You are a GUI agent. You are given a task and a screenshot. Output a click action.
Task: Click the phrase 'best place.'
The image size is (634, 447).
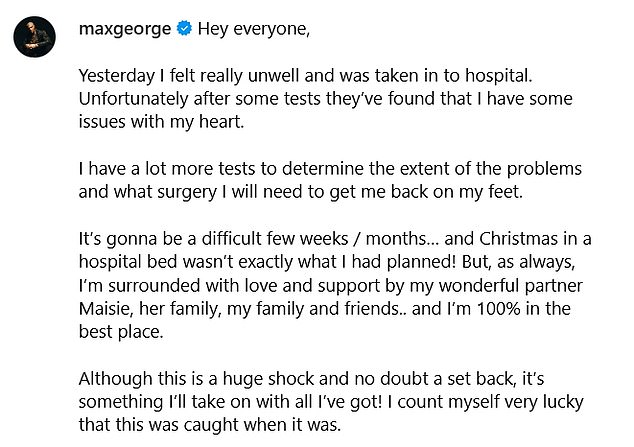coord(121,332)
